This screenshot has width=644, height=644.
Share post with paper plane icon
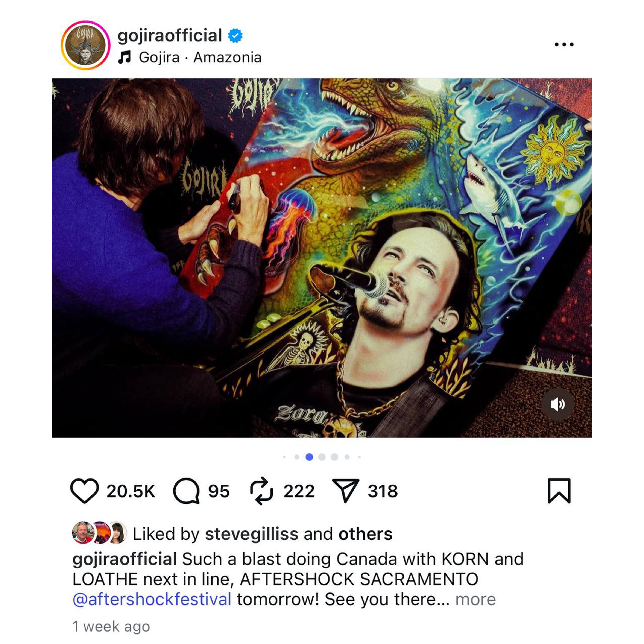coord(346,491)
